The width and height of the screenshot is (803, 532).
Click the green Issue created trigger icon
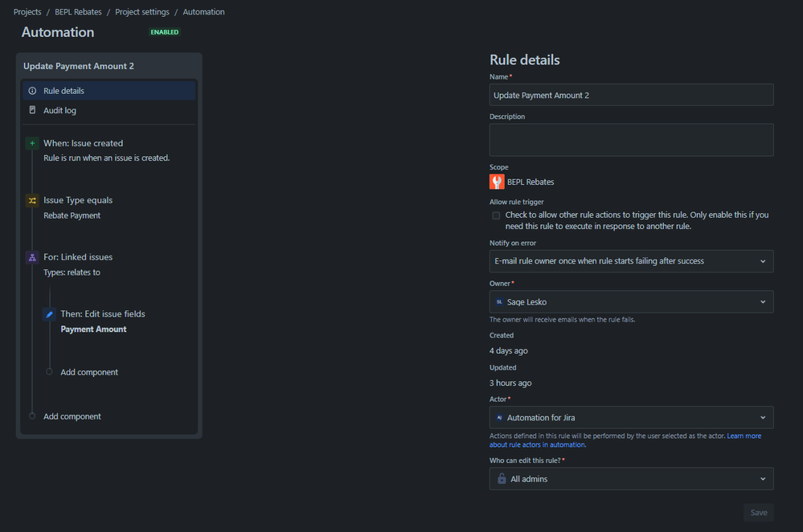(x=32, y=143)
